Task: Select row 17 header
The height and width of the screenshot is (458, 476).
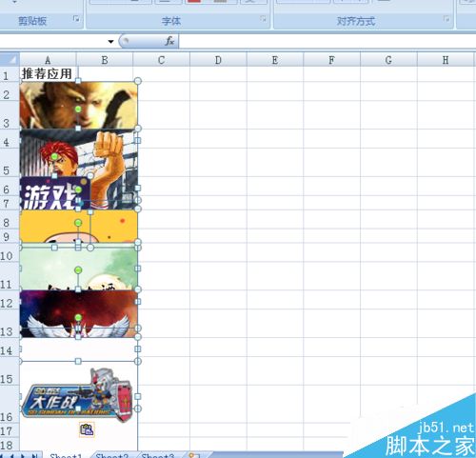Action: tap(10, 430)
